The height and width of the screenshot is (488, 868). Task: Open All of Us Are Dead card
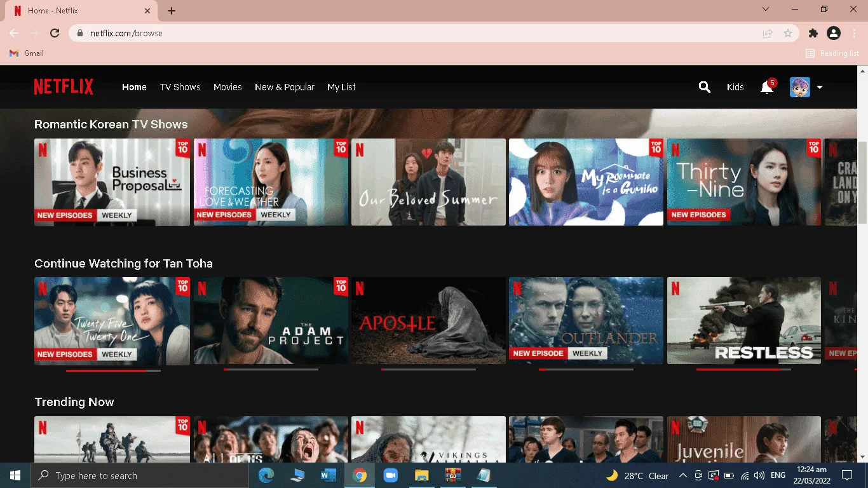pos(271,440)
